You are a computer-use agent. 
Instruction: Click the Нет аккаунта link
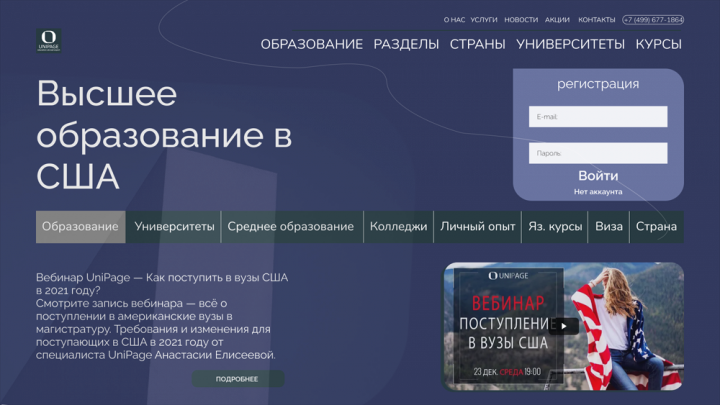pyautogui.click(x=598, y=192)
